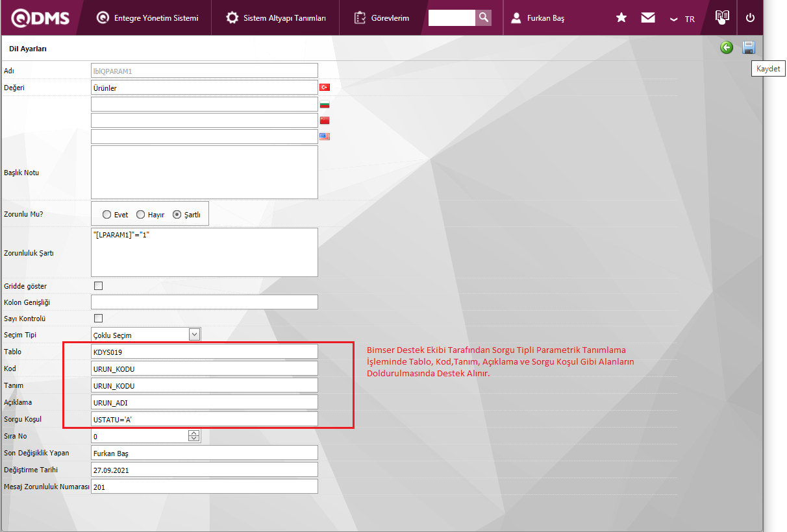The width and height of the screenshot is (787, 532).
Task: Click the gear icon for Sistem Altyapı
Action: point(232,18)
